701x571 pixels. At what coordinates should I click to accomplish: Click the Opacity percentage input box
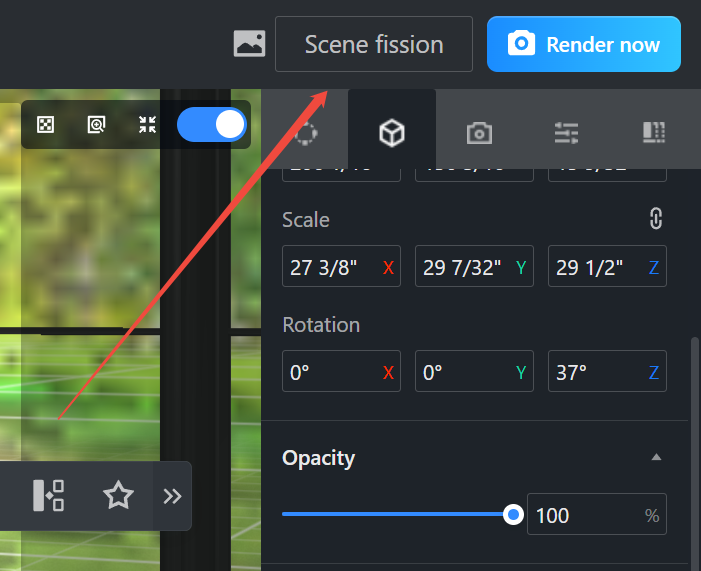[x=597, y=514]
